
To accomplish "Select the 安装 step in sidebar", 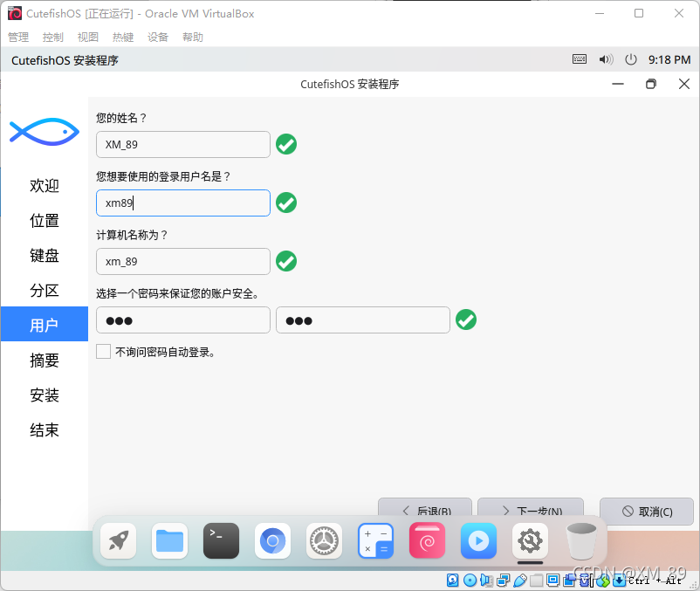I will (45, 395).
